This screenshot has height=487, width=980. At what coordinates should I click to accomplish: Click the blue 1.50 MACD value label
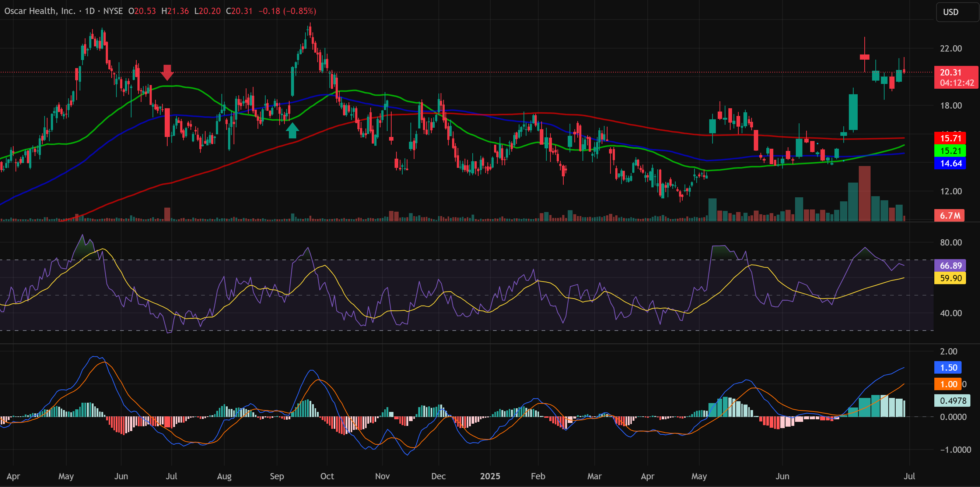click(948, 368)
